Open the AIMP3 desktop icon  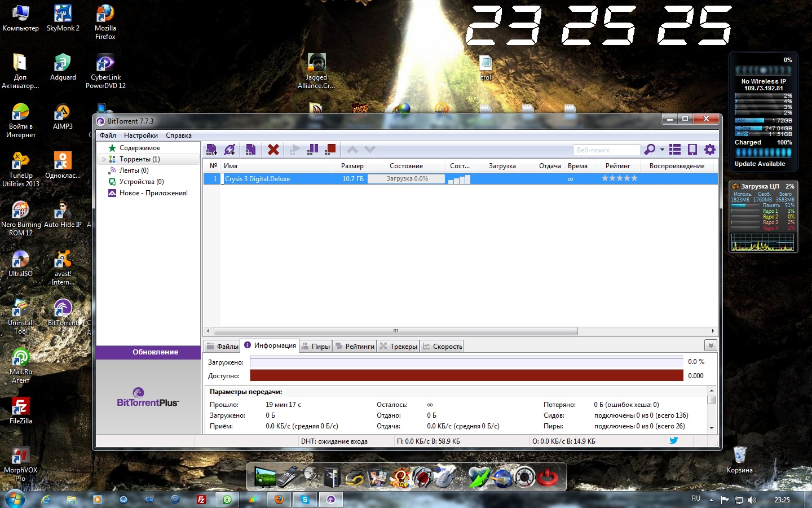pos(63,117)
